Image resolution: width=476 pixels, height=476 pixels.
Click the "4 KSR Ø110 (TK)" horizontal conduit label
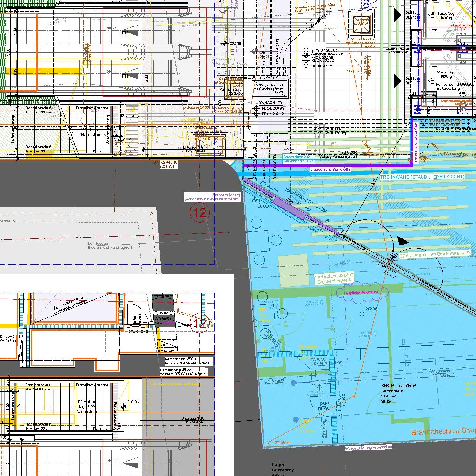pyautogui.click(x=328, y=129)
